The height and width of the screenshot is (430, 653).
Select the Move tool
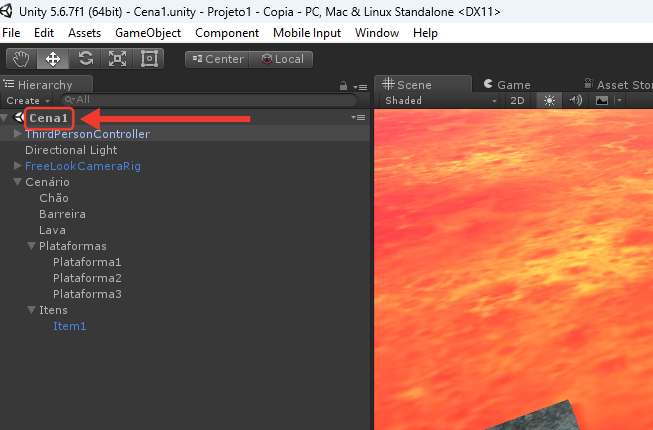[x=53, y=59]
